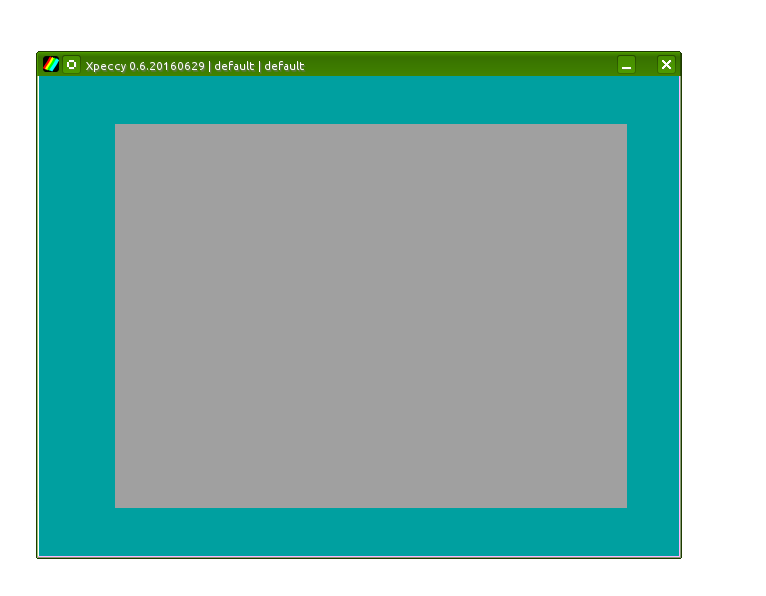This screenshot has height=596, width=766.
Task: Click the teal border below gray screen
Action: click(371, 531)
